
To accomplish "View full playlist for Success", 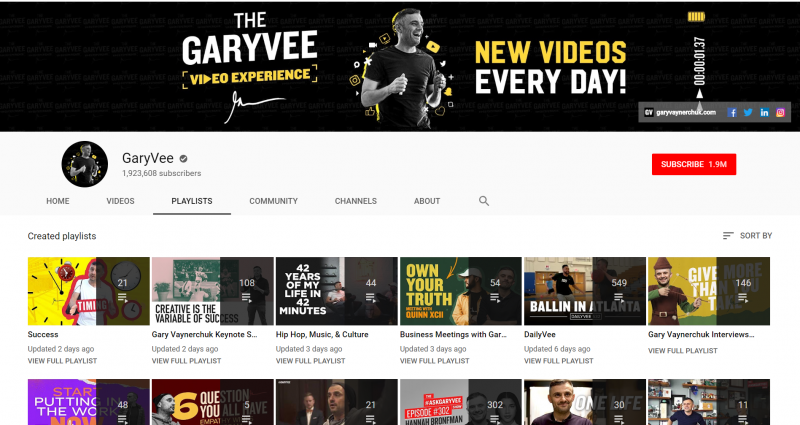I will tap(62, 361).
